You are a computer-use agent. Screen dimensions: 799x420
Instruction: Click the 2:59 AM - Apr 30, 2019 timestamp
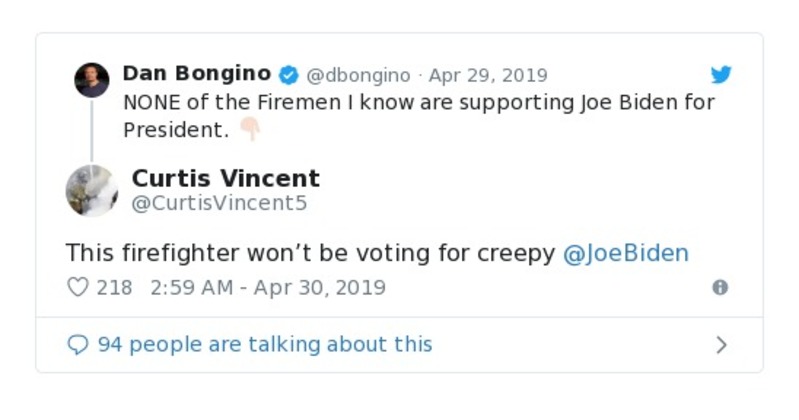tap(268, 287)
